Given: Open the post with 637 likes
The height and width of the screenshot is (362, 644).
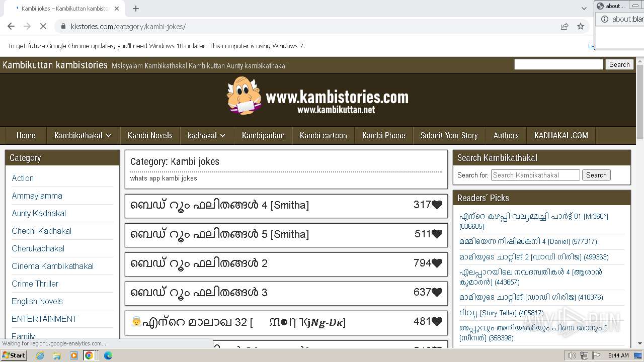Looking at the screenshot, I should point(199,293).
